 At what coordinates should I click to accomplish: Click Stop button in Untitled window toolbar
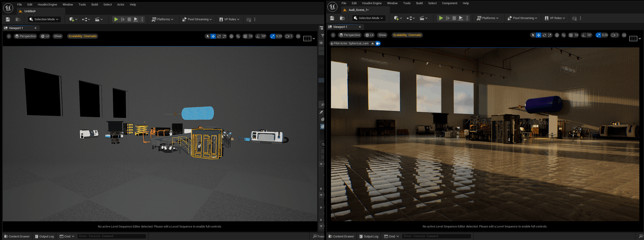click(x=129, y=19)
